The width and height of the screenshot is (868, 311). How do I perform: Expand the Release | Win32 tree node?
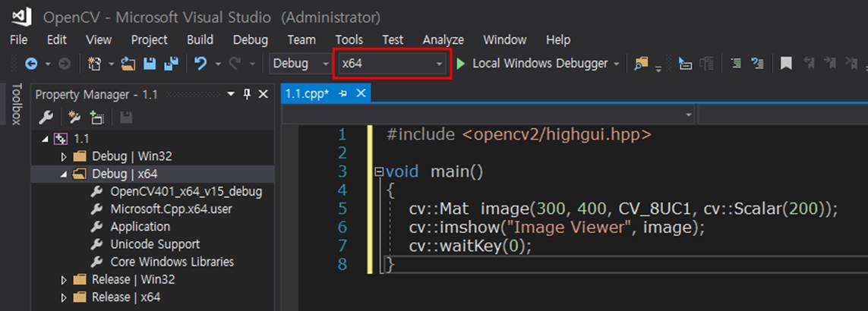point(65,280)
